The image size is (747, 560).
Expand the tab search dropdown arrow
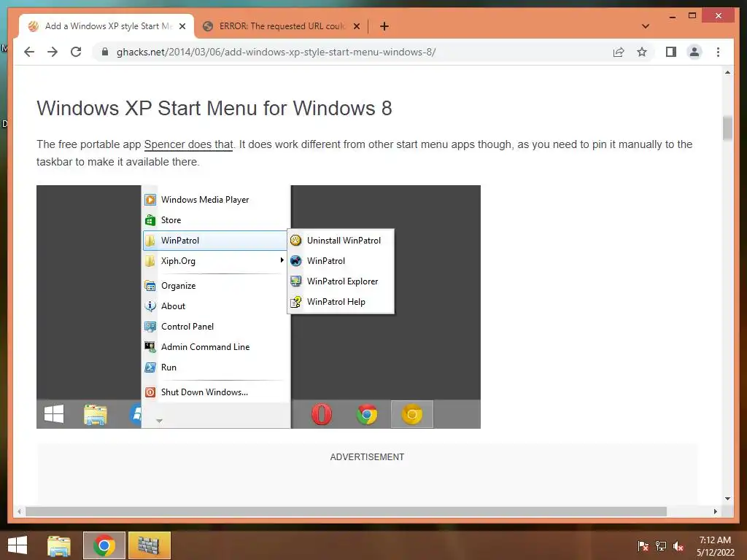646,26
